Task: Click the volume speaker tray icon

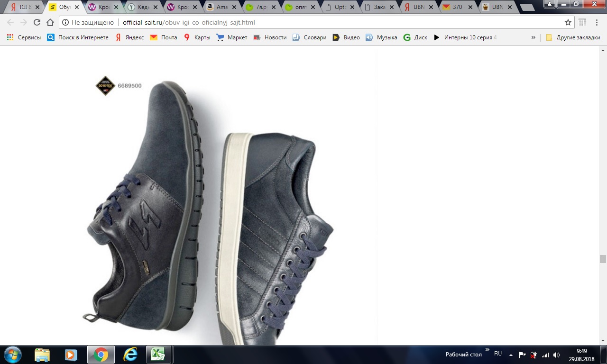Action: 556,355
